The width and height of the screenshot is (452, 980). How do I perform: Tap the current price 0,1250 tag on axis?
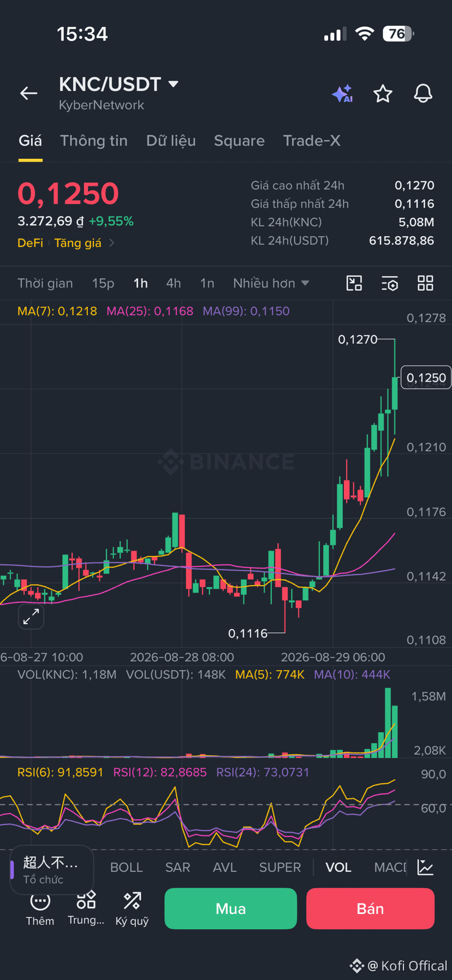click(426, 378)
